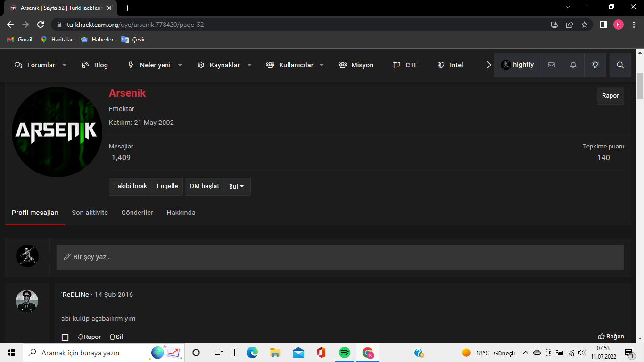Open the 'ReDLiNe username link

(x=75, y=295)
